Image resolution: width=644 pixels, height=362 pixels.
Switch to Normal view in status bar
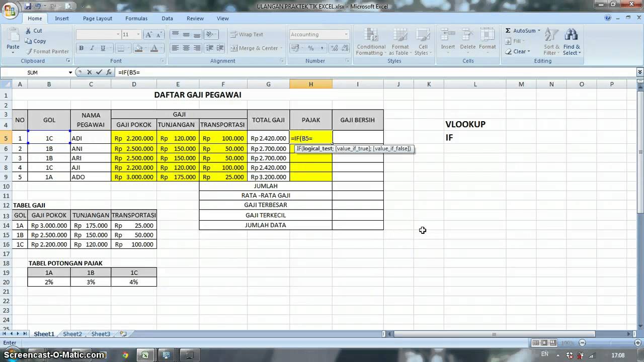coord(536,343)
